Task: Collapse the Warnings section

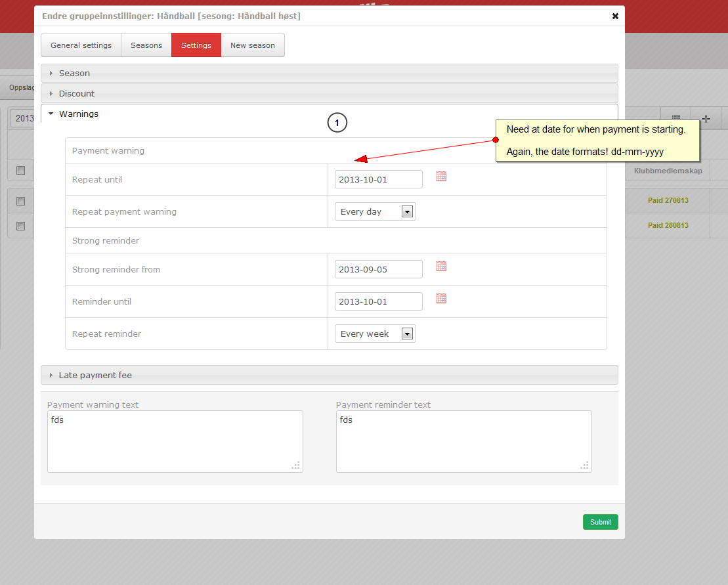Action: tap(78, 114)
